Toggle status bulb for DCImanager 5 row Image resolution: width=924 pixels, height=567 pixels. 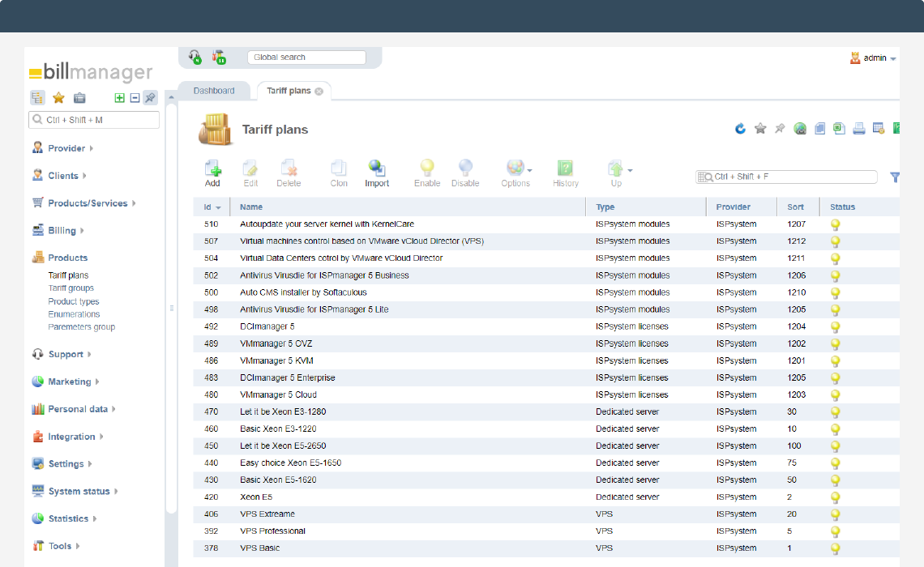[835, 326]
